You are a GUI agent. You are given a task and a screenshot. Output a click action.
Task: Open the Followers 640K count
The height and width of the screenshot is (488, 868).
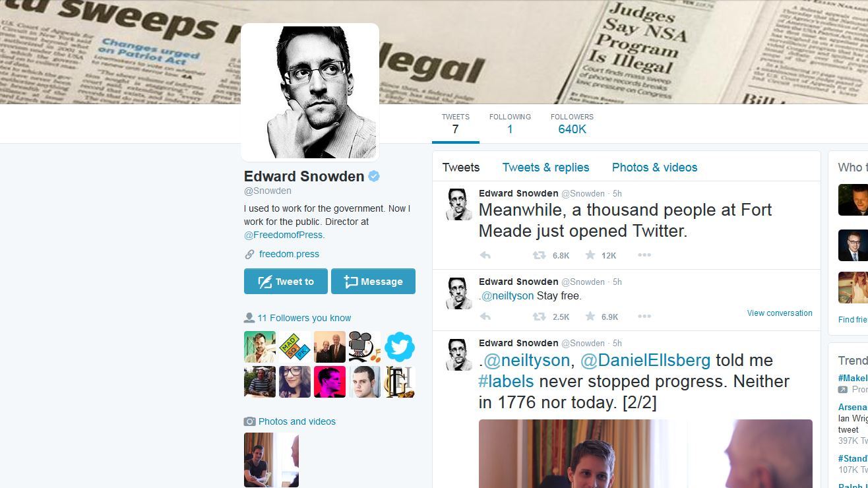572,124
